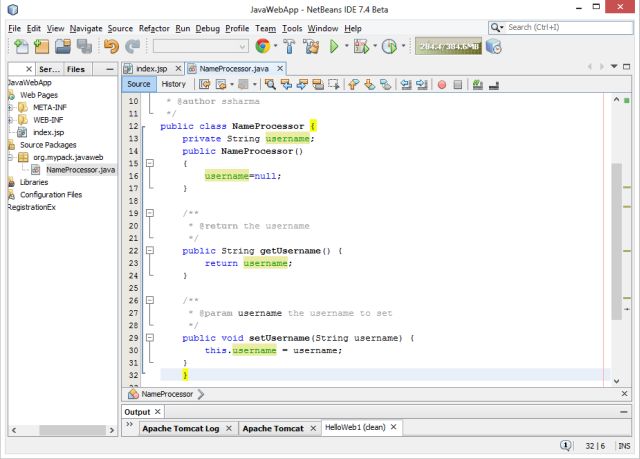The image size is (640, 459).
Task: Collapse the NameProcessor constructor code fold
Action: (x=149, y=163)
